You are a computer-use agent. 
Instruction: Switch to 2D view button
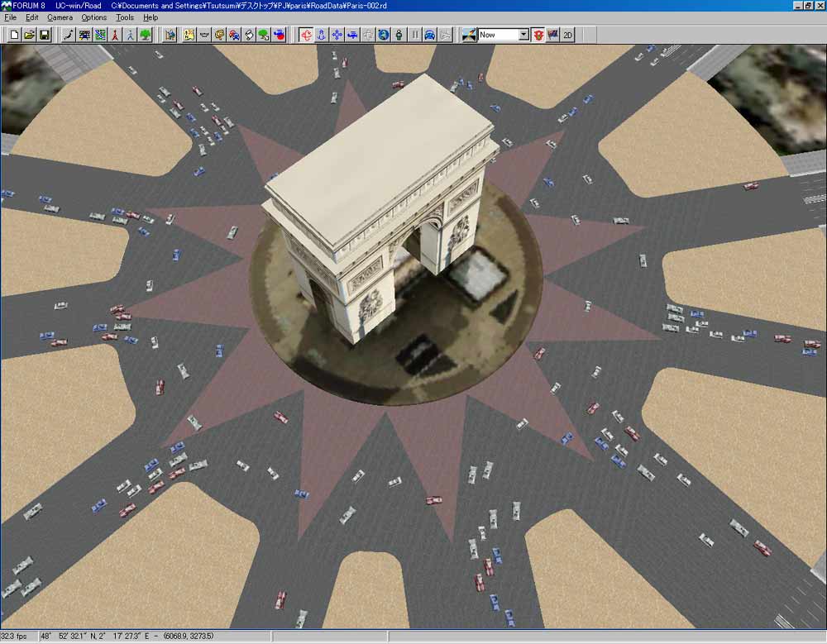[x=567, y=35]
